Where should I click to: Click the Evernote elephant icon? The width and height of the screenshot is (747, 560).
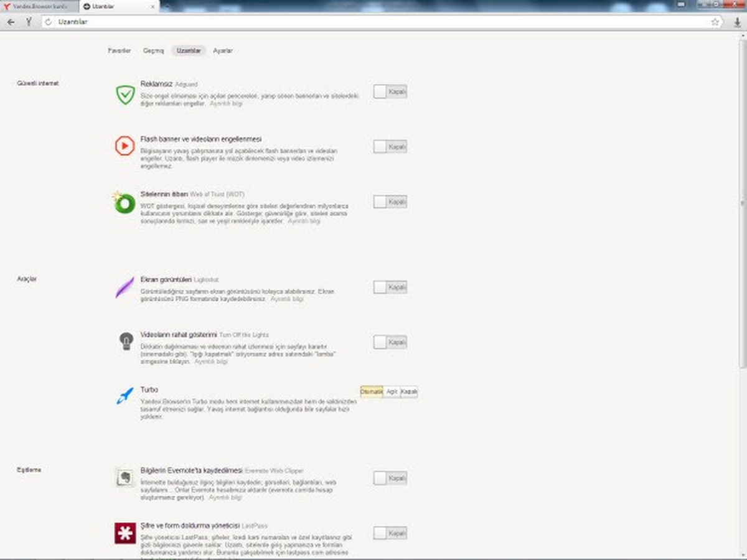pyautogui.click(x=125, y=478)
